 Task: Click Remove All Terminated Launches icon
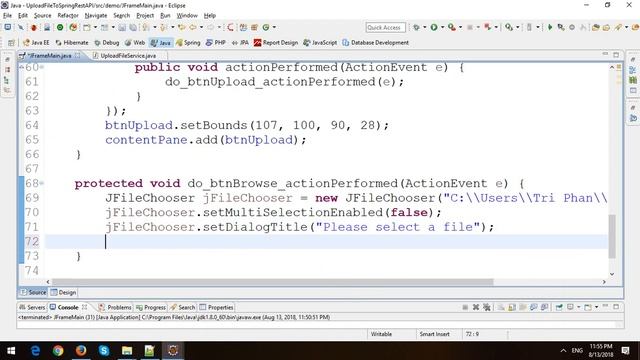click(487, 307)
